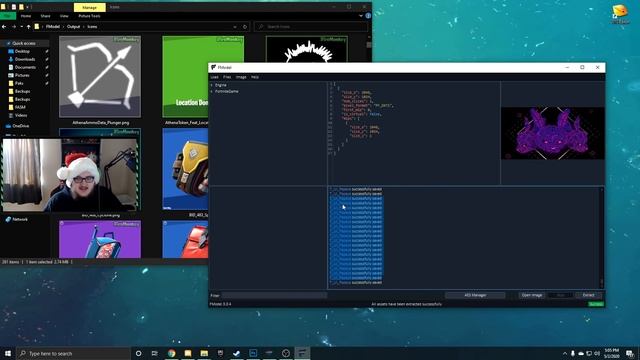The height and width of the screenshot is (360, 640).
Task: Open the Windows Start menu
Action: coord(8,353)
